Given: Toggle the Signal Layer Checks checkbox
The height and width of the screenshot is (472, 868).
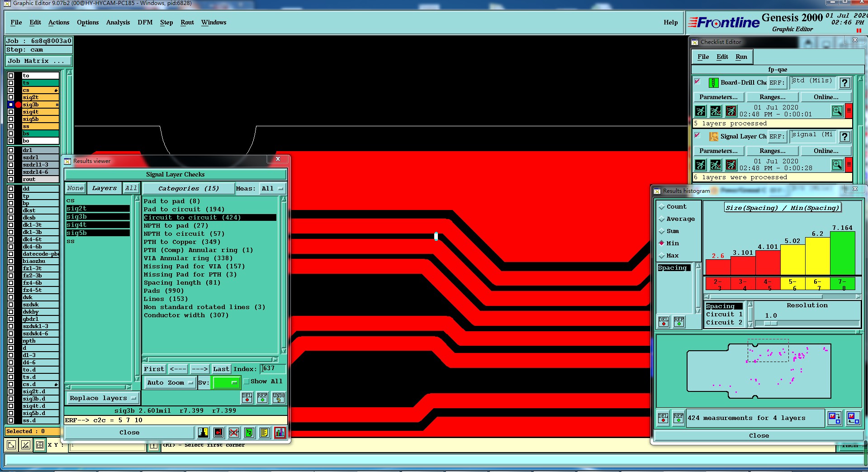Looking at the screenshot, I should 697,135.
